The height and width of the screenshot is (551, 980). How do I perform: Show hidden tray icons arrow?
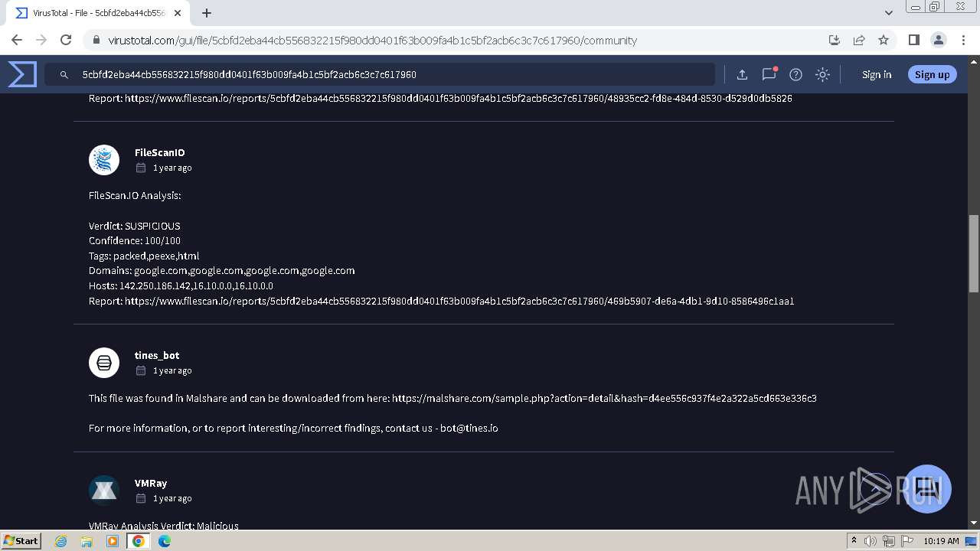(x=854, y=541)
